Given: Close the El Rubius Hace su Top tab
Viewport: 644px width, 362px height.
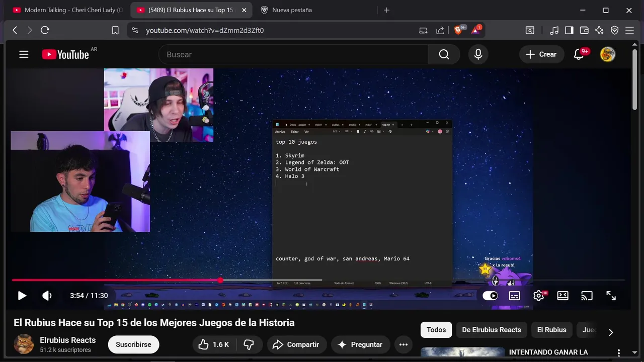Looking at the screenshot, I should point(244,10).
